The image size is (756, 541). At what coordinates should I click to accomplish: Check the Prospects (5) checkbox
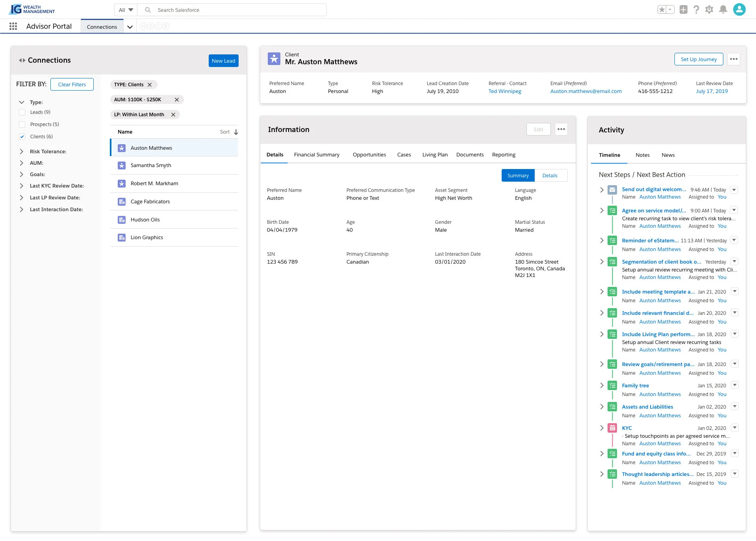point(22,125)
